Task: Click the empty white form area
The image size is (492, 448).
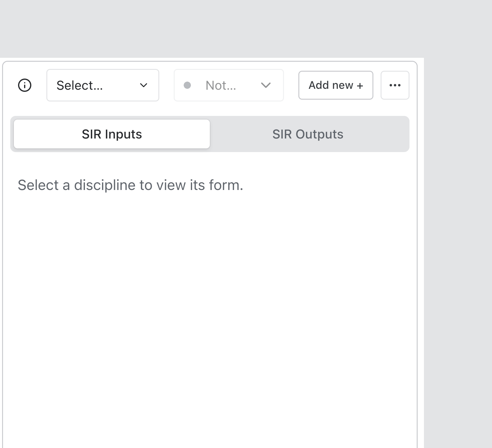Action: pyautogui.click(x=210, y=301)
